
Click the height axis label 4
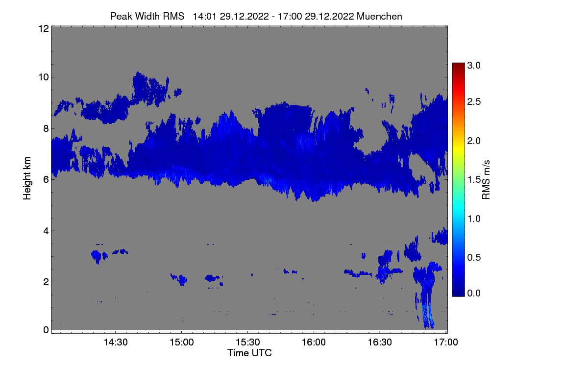tap(46, 230)
